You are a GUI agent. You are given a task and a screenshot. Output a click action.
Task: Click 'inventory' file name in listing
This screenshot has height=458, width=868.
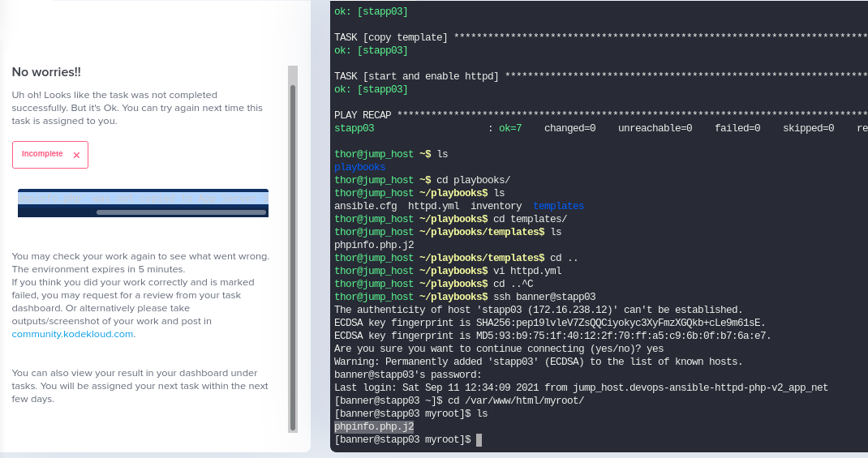tap(496, 206)
